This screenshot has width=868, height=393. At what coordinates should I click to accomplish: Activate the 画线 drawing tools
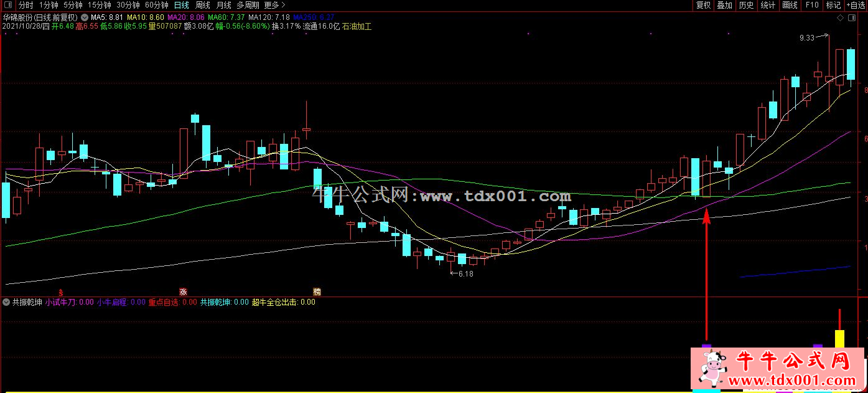790,5
